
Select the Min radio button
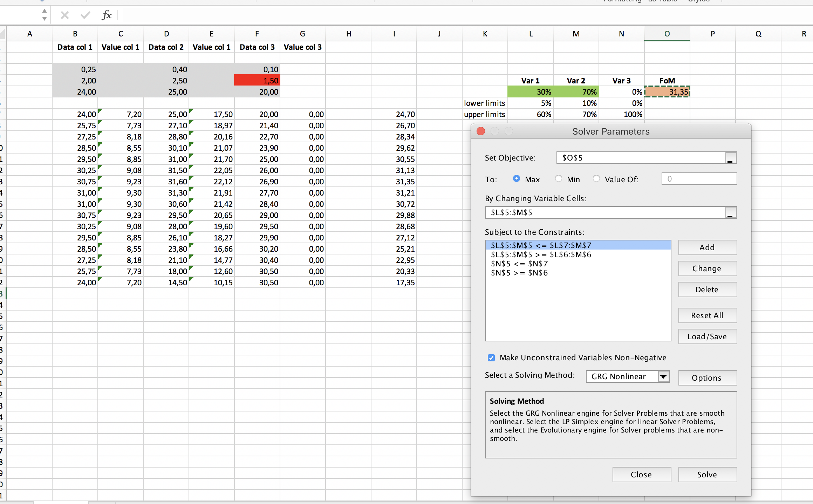pos(559,179)
